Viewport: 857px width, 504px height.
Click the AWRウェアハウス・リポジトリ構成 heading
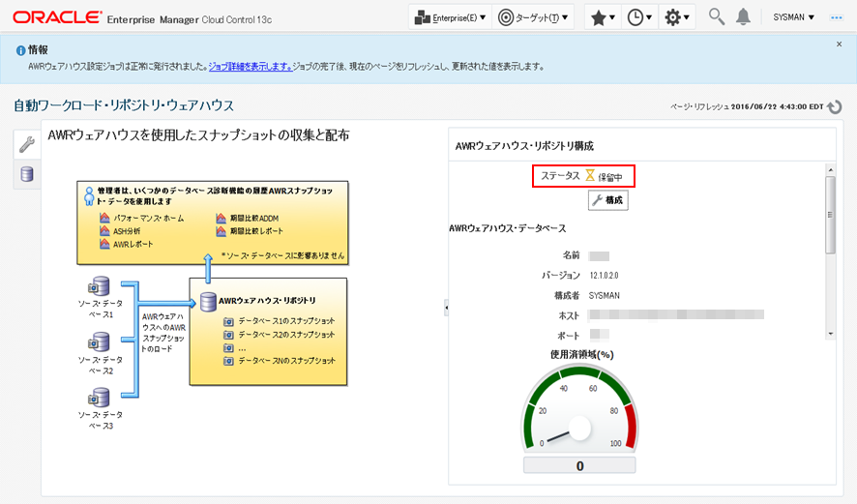[524, 146]
